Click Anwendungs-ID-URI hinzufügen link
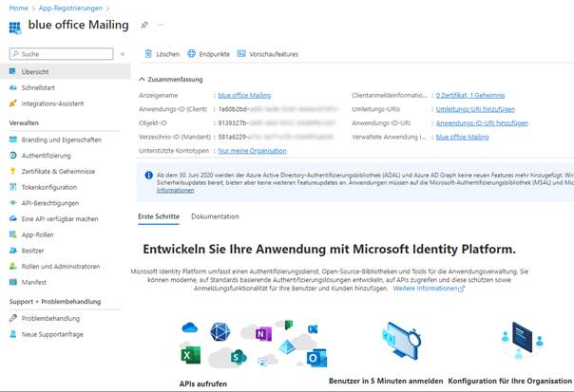574x392 pixels. coord(482,122)
